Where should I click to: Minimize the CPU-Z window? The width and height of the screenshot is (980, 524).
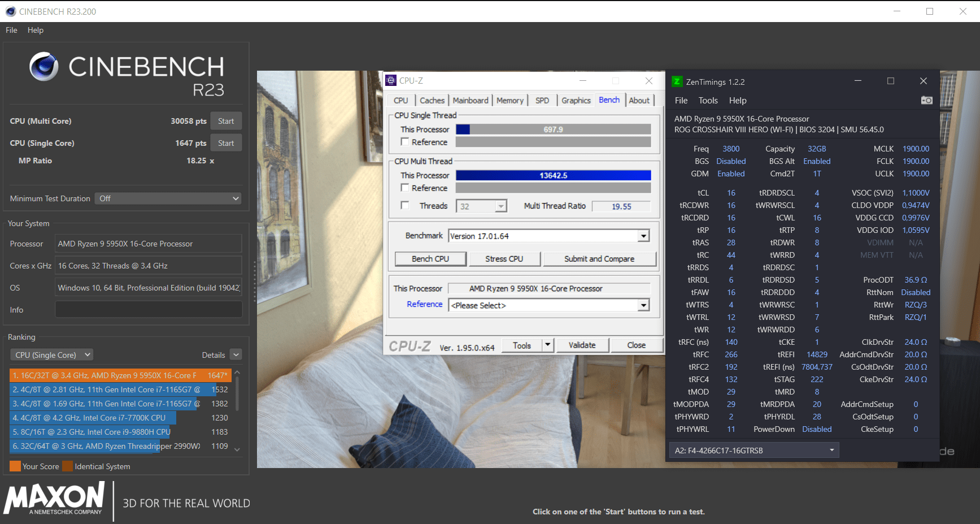(x=583, y=81)
